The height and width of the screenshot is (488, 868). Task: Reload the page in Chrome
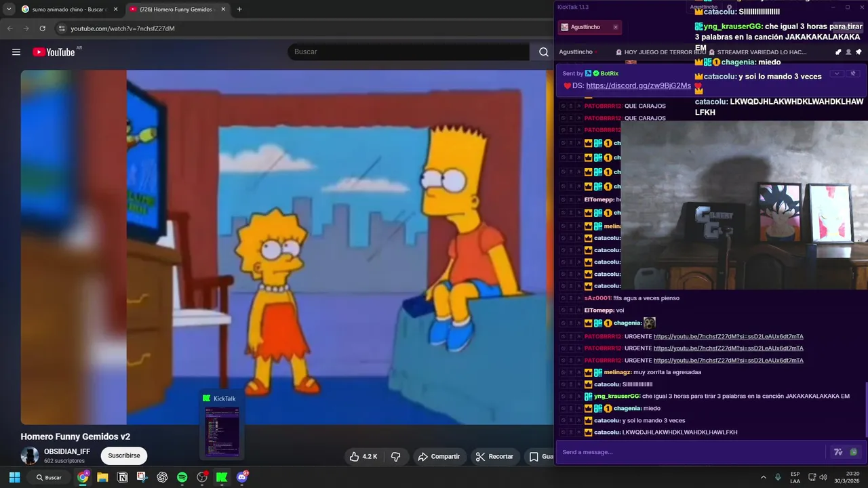click(42, 28)
